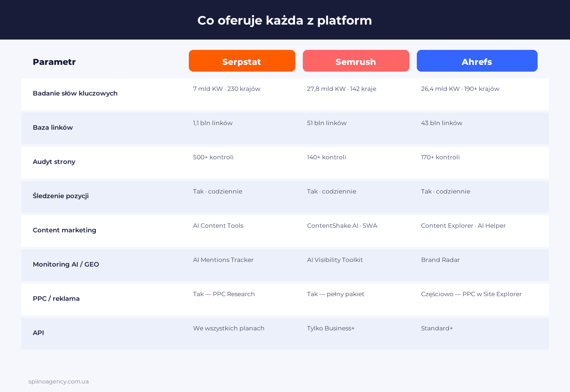Click 'Content Explorer · AI Helper' cell
This screenshot has height=392, width=570.
(x=463, y=226)
